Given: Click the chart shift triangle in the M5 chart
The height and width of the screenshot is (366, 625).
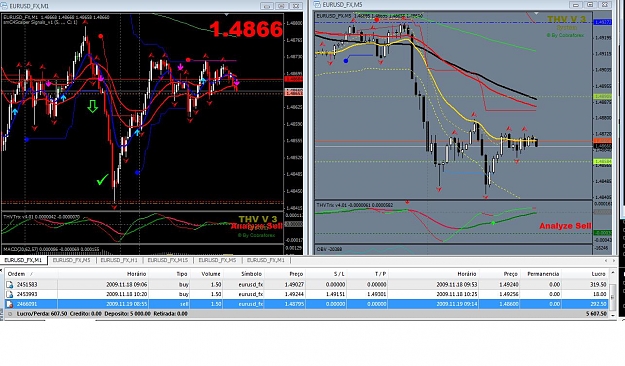Looking at the screenshot, I should (536, 13).
